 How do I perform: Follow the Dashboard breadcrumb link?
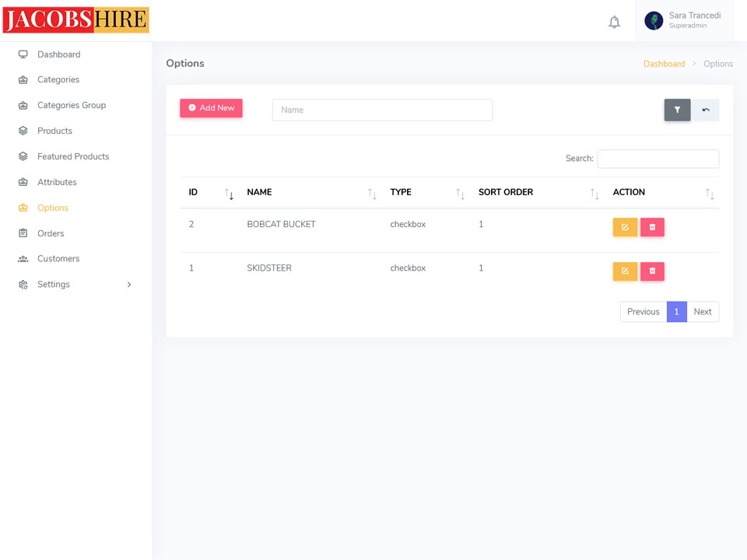coord(664,64)
